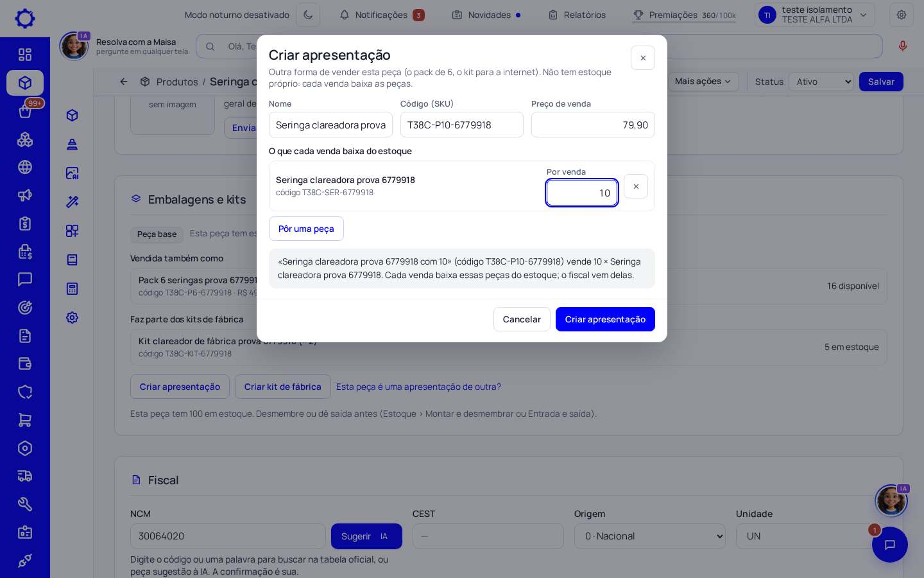Open the shopping cart icon in the sidebar
The height and width of the screenshot is (578, 924).
tap(25, 420)
